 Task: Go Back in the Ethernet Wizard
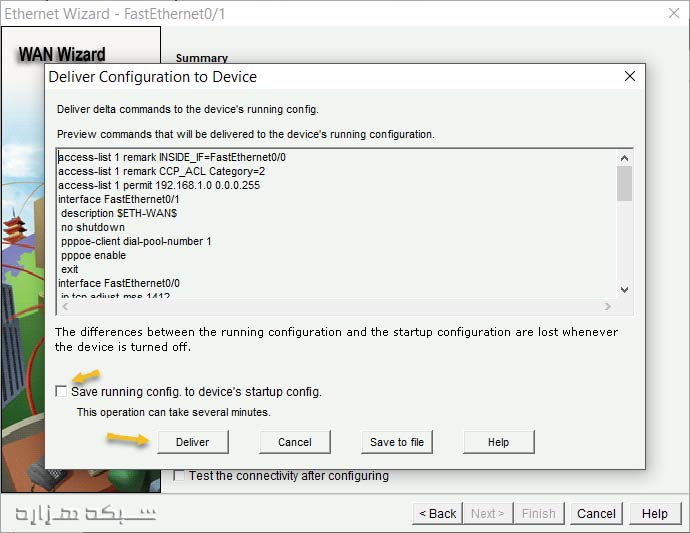[437, 514]
